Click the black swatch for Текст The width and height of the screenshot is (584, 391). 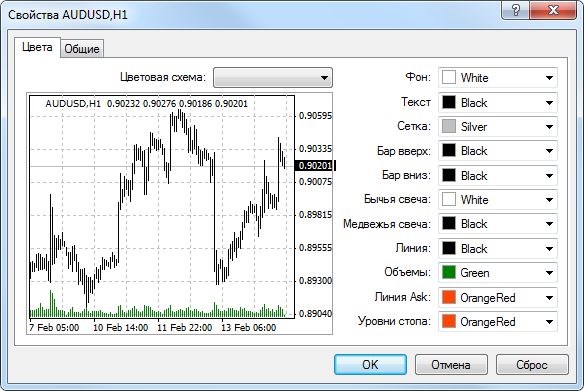tap(449, 102)
